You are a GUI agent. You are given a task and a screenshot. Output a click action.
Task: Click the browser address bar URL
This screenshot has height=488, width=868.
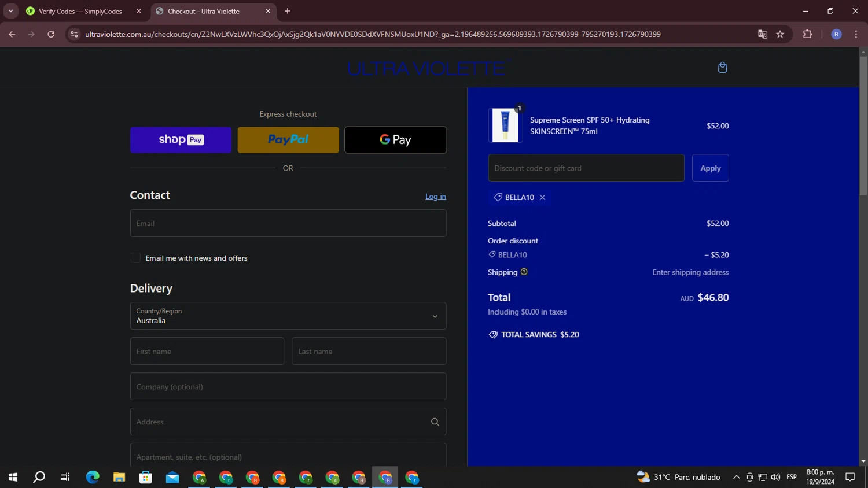pos(373,34)
